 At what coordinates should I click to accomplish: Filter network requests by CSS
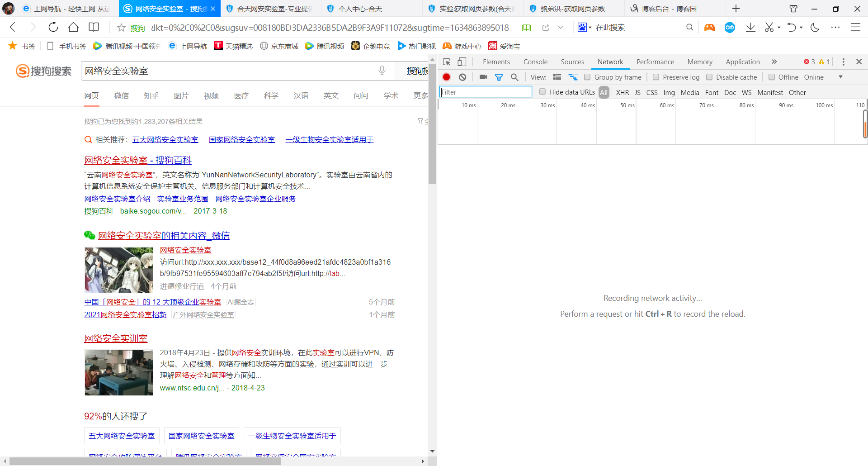[x=652, y=92]
